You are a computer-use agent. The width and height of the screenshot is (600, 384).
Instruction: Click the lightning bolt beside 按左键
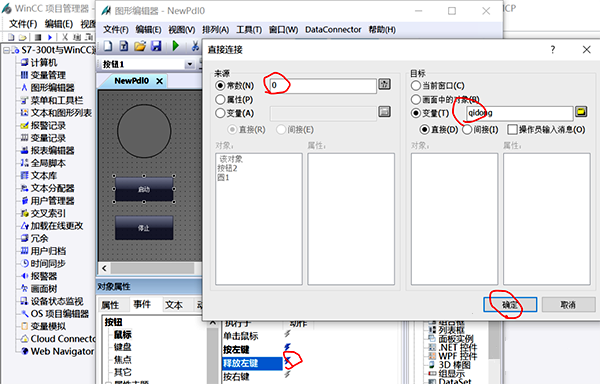(x=287, y=347)
